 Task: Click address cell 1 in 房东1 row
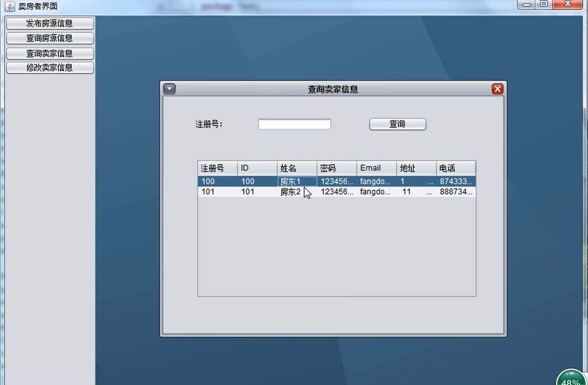coord(416,182)
